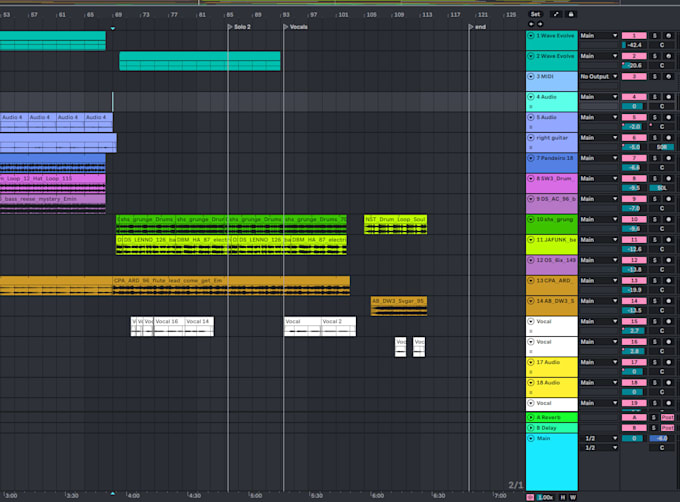Arm recording on 2 Wave Evolve track
The height and width of the screenshot is (502, 680).
[x=668, y=56]
